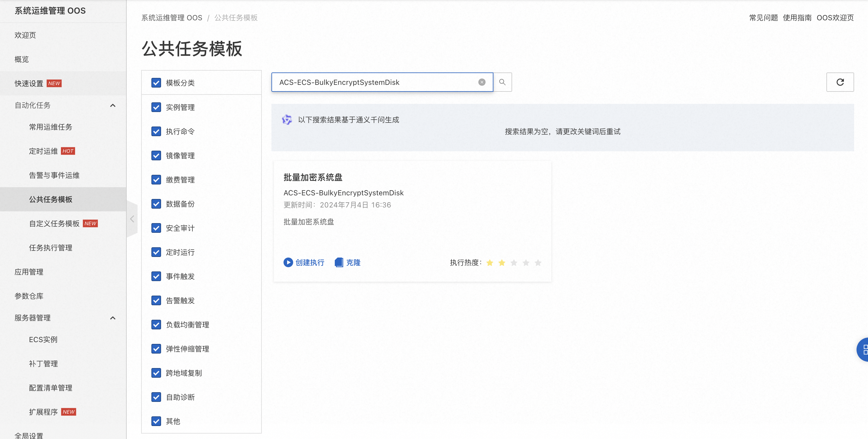Viewport: 868px width, 439px height.
Task: Click the 克隆 link on the card
Action: (x=353, y=262)
